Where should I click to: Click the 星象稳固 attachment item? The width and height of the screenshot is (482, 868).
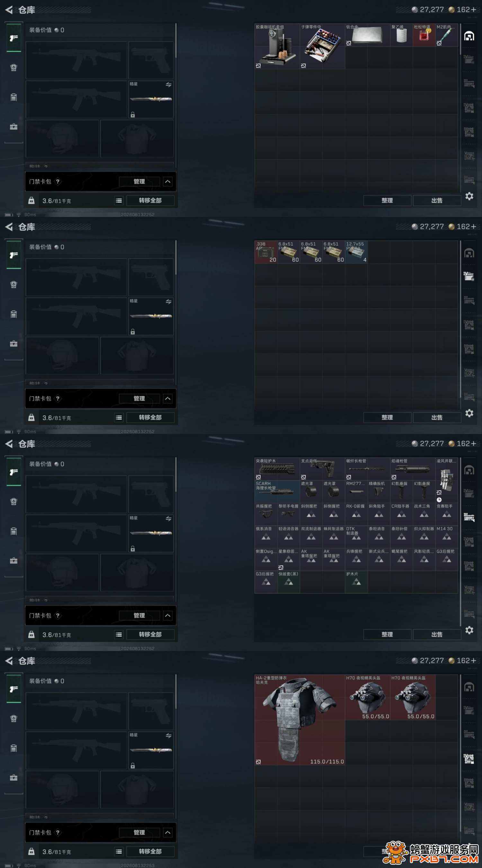click(289, 559)
